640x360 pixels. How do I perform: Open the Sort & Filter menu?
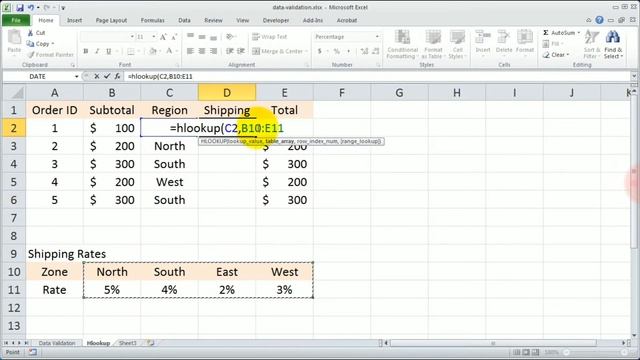pyautogui.click(x=591, y=44)
